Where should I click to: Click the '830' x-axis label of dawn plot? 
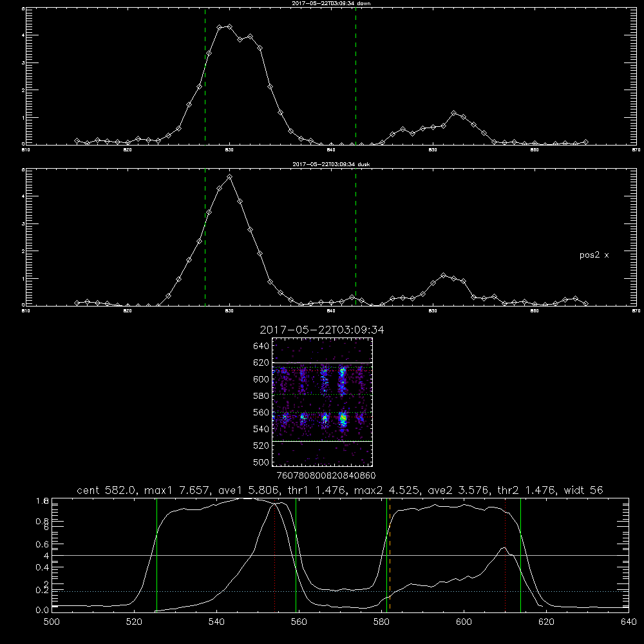tap(229, 150)
